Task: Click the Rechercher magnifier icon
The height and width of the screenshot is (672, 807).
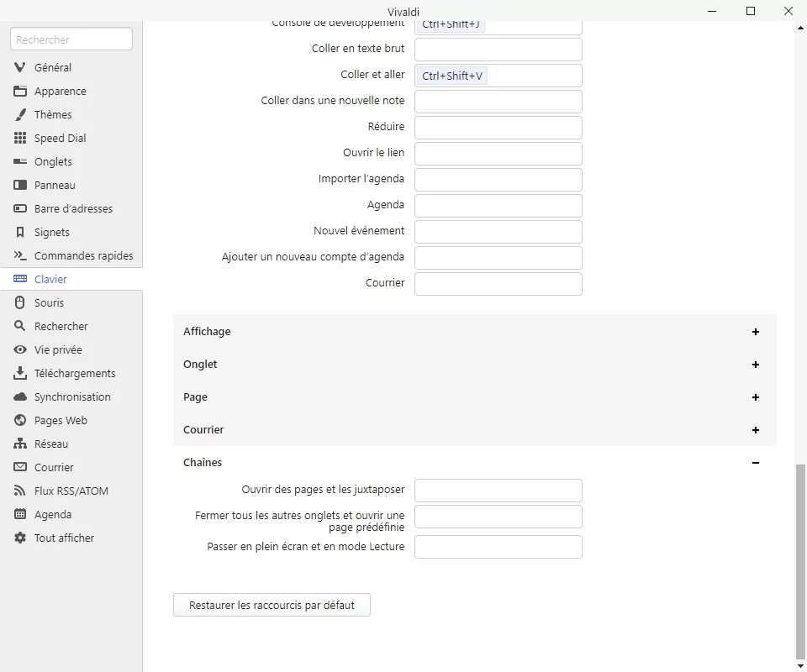Action: click(x=20, y=326)
